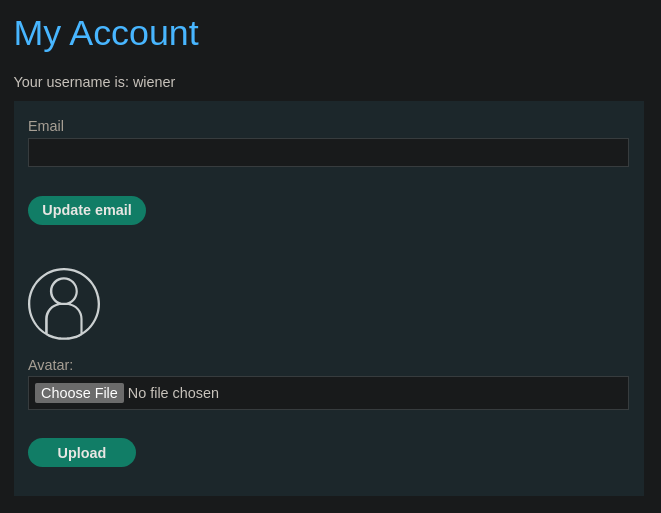Click the "Avatar:" label
The image size is (661, 513).
51,365
